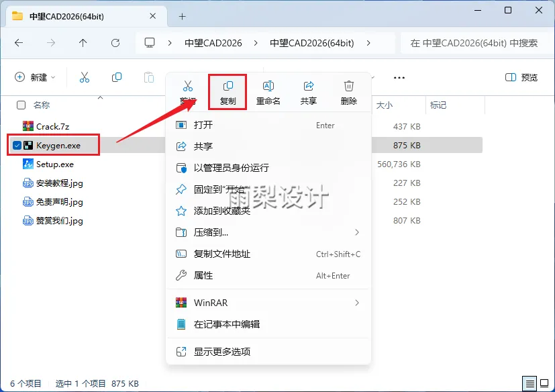Select 安装教程.jpg file
Viewport: 555px width, 392px height.
(x=60, y=183)
